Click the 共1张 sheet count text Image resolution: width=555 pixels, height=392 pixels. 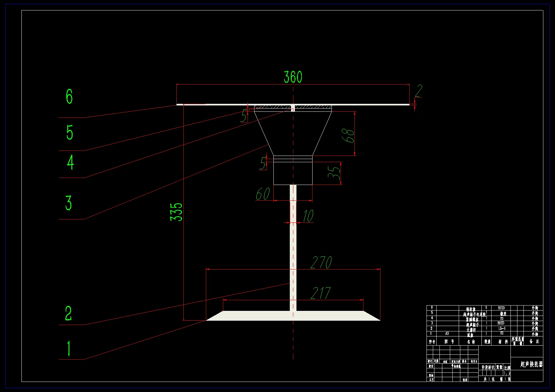[x=489, y=379]
